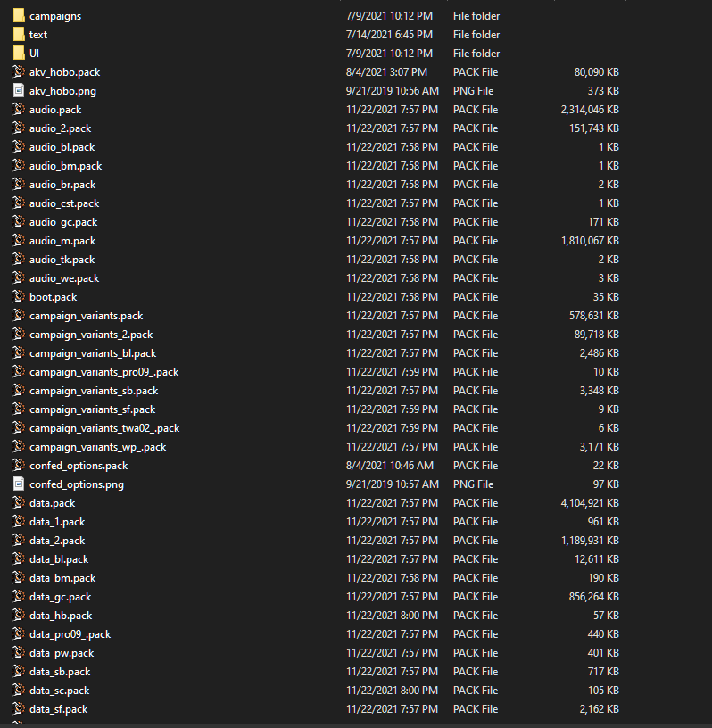Select the audio_cst.pack file name
Image resolution: width=712 pixels, height=728 pixels.
[x=63, y=203]
